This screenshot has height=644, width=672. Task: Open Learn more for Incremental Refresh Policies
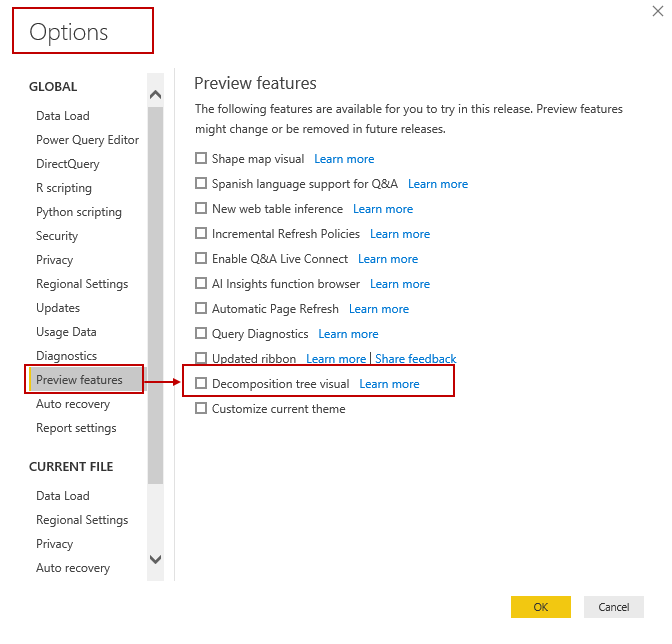tap(400, 234)
